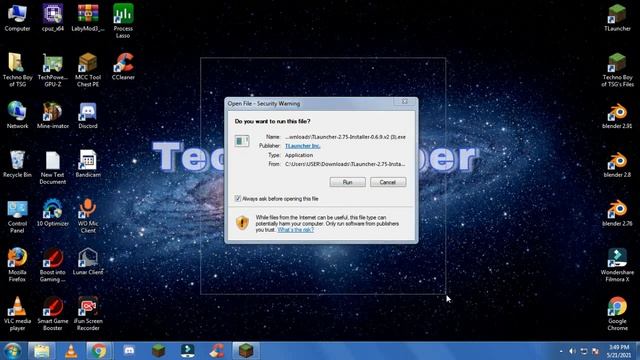Open the Computer desktop icon
The height and width of the screenshot is (360, 640).
click(17, 18)
